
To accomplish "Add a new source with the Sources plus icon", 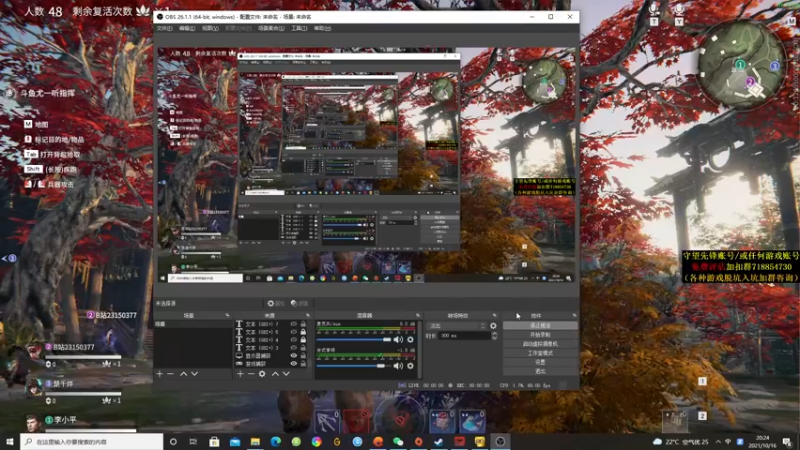I will pyautogui.click(x=240, y=374).
